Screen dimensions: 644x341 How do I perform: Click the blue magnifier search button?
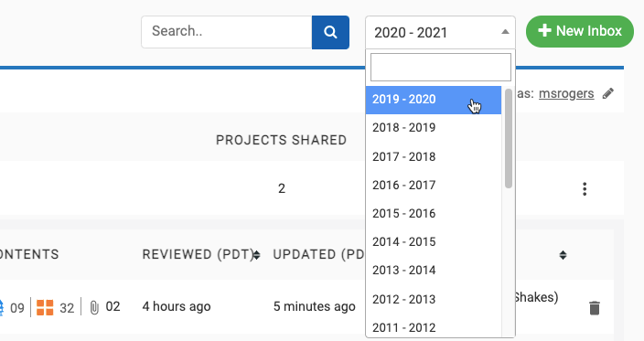pyautogui.click(x=330, y=32)
